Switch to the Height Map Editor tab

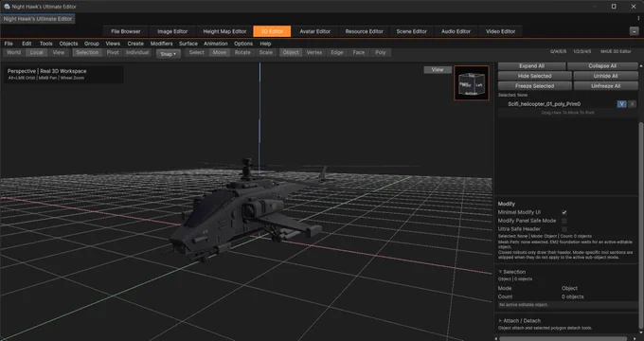click(x=224, y=31)
